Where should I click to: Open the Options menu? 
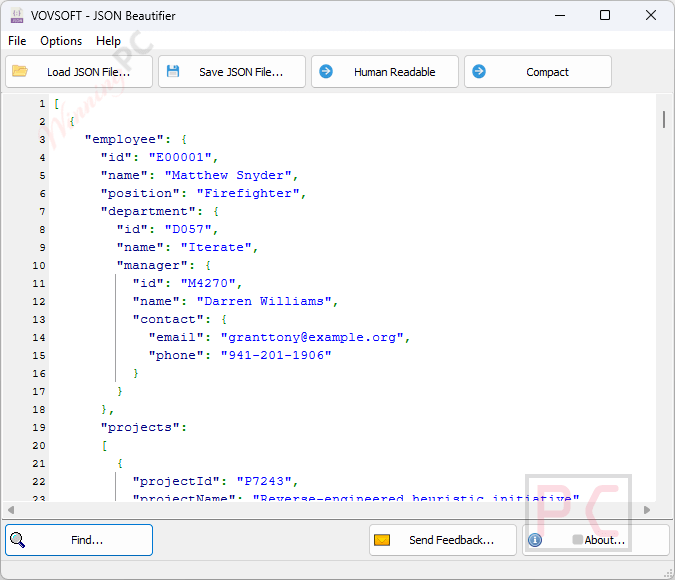[x=61, y=41]
